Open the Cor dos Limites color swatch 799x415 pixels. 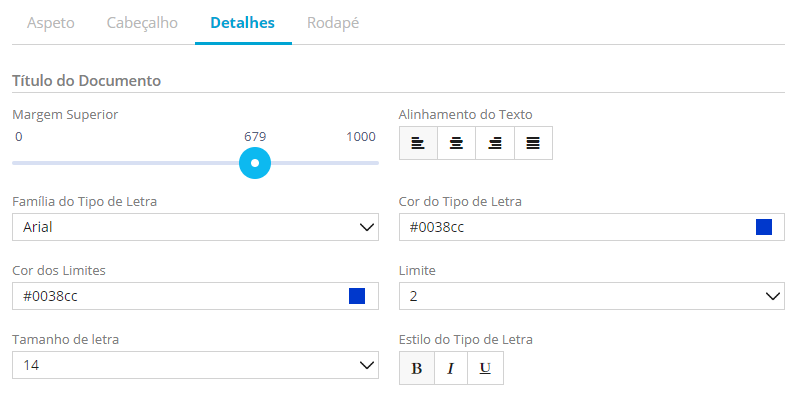click(357, 296)
